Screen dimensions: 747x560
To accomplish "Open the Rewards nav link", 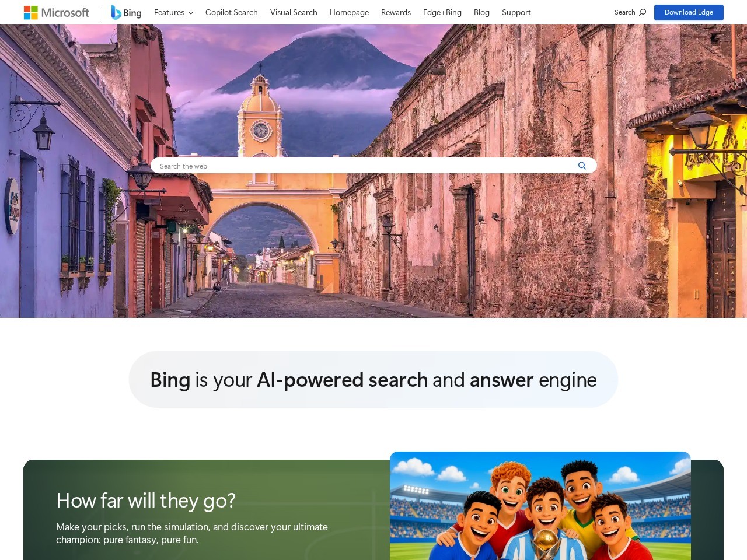I will click(x=396, y=12).
